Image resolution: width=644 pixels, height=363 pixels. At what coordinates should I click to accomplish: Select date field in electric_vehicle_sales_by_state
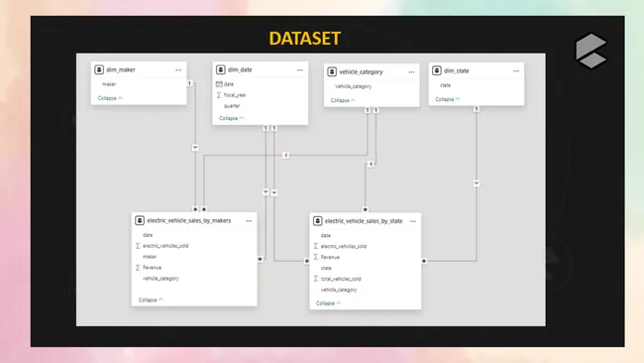point(326,235)
